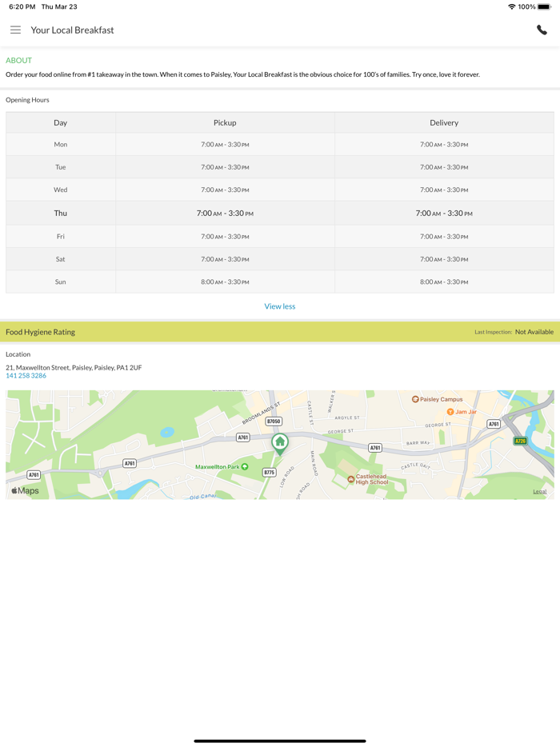Click the Pickup column header
The image size is (560, 747).
225,123
